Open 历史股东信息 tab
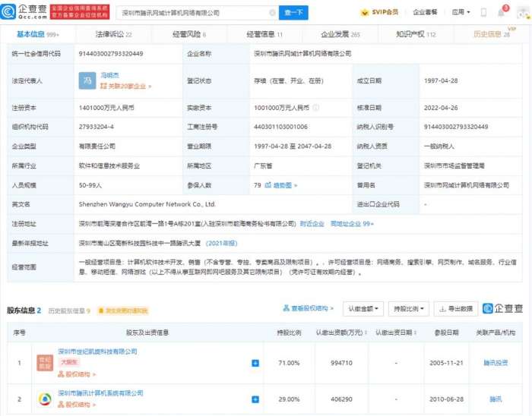 tap(68, 310)
